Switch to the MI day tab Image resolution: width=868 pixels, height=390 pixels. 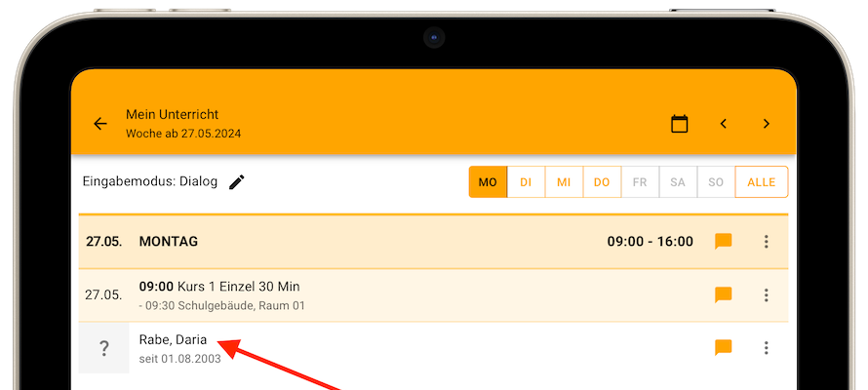coord(564,182)
